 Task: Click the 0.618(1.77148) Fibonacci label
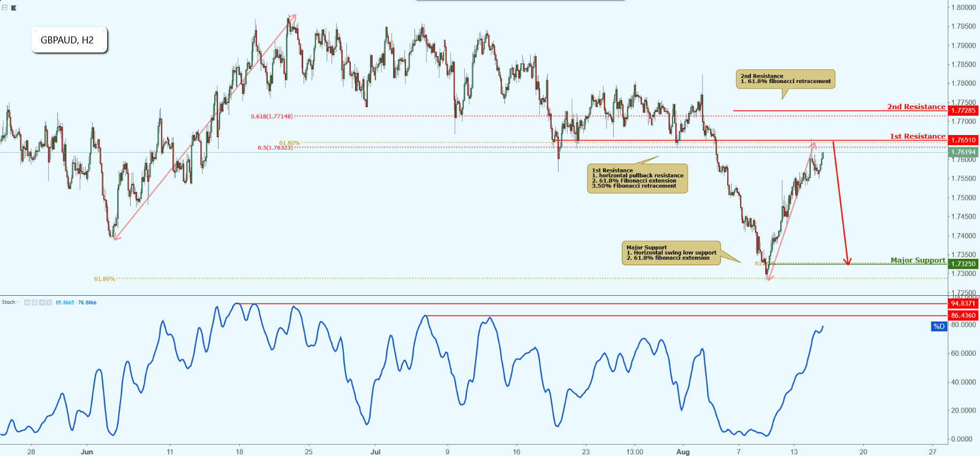[272, 116]
